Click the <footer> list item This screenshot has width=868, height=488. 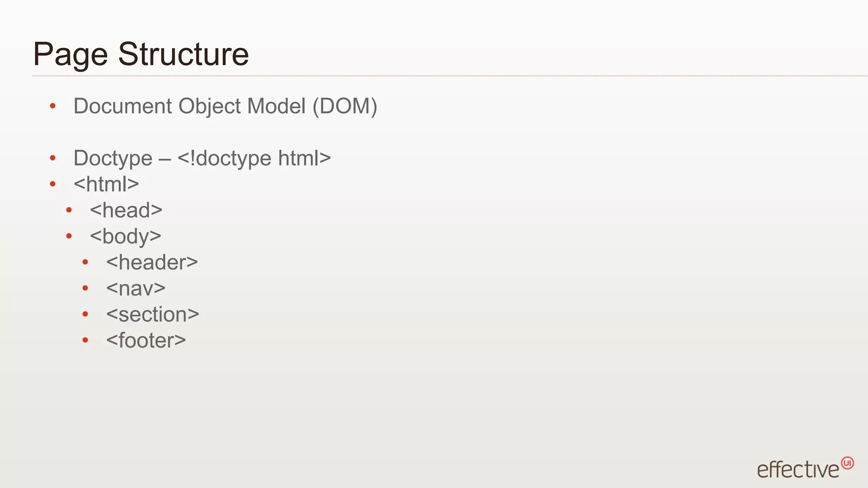point(146,341)
